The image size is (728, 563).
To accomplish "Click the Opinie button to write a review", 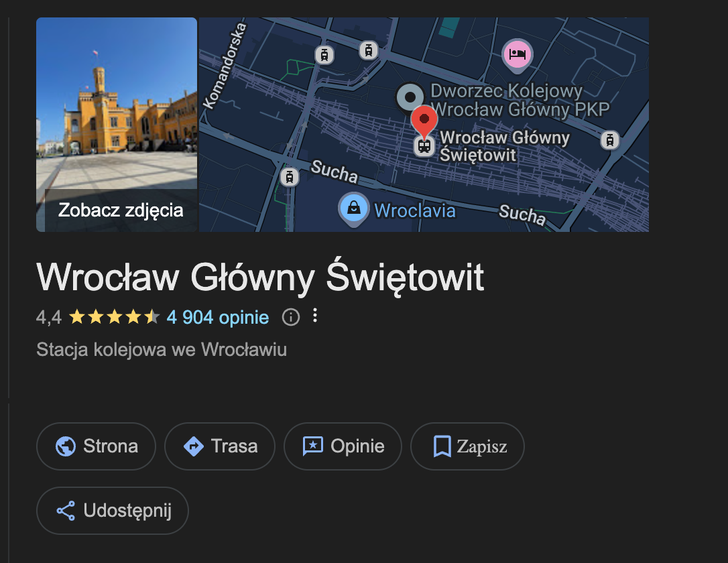I will 343,446.
